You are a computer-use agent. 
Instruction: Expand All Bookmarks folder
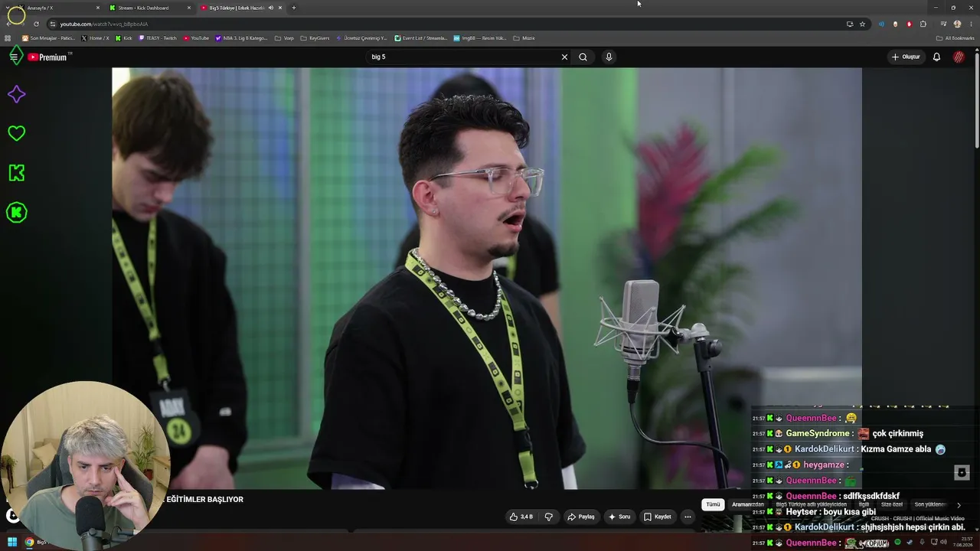(x=955, y=38)
